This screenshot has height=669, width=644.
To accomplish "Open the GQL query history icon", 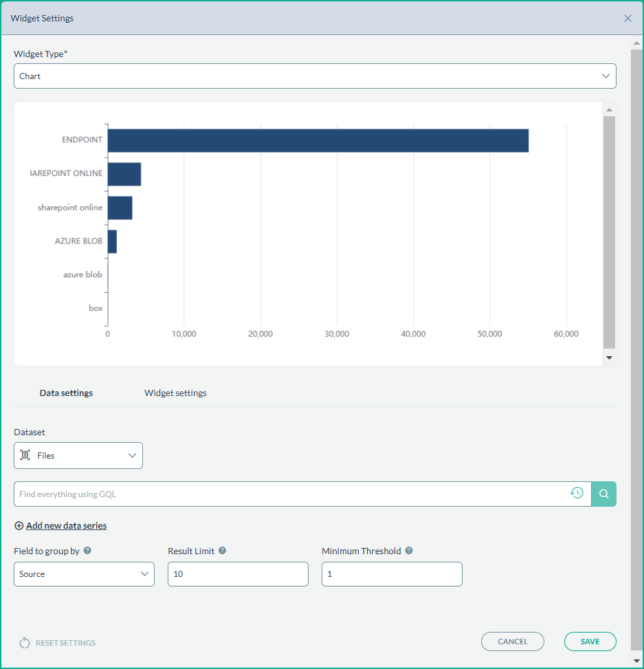I will tap(577, 493).
